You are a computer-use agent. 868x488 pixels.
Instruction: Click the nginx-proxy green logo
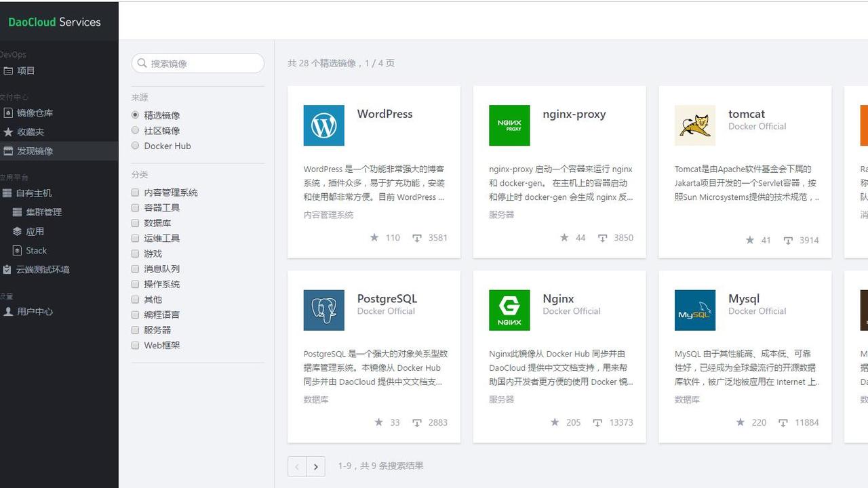click(x=509, y=125)
